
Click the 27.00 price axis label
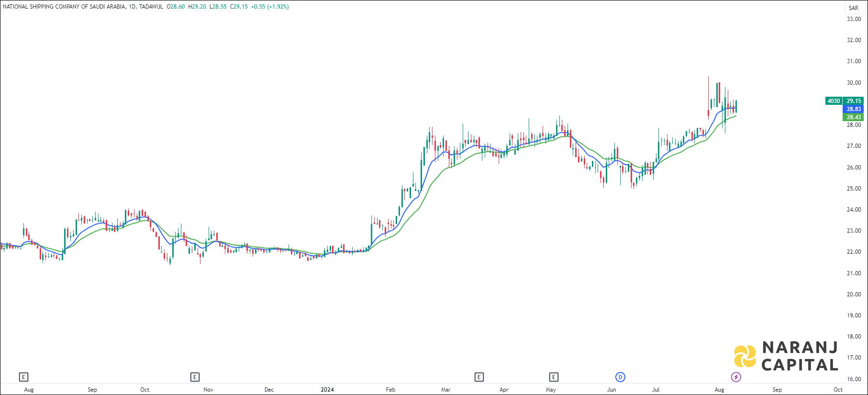(x=854, y=146)
